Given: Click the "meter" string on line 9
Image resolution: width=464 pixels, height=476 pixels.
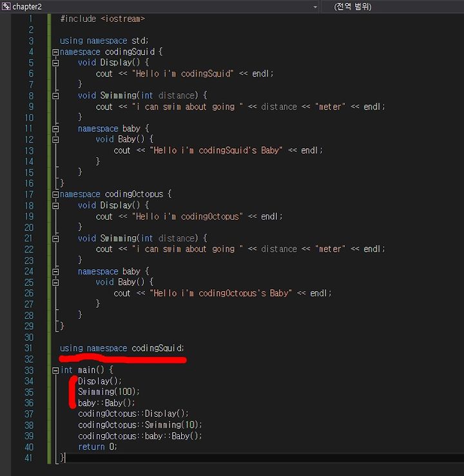Looking at the screenshot, I should coord(330,107).
